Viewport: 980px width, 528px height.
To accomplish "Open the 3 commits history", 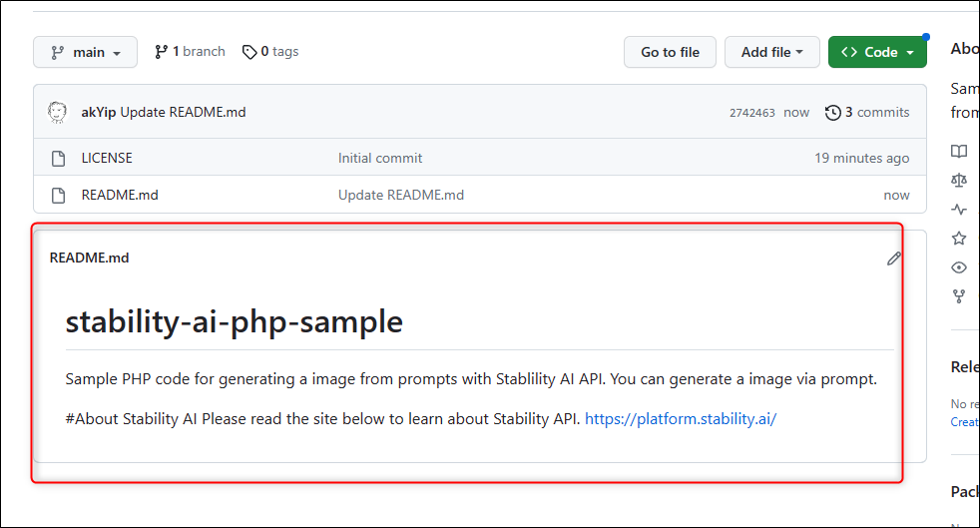I will pos(867,113).
